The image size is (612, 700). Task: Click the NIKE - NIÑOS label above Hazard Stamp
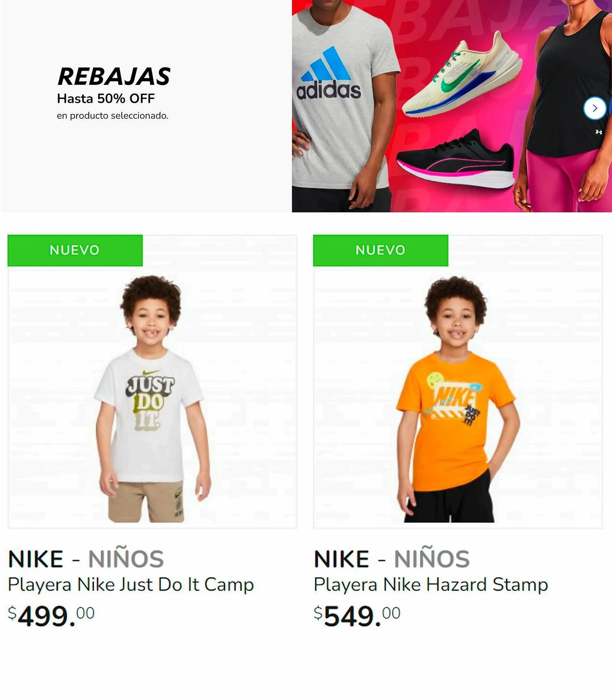392,559
